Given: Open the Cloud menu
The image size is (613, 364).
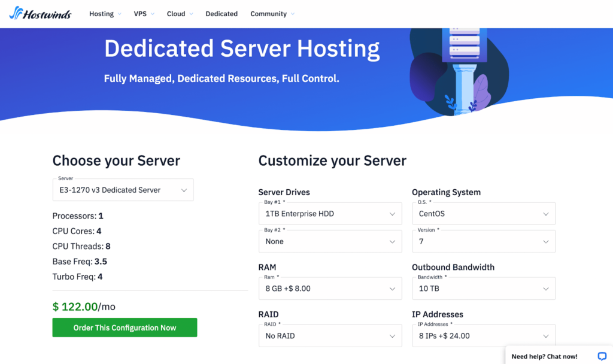Looking at the screenshot, I should point(180,14).
